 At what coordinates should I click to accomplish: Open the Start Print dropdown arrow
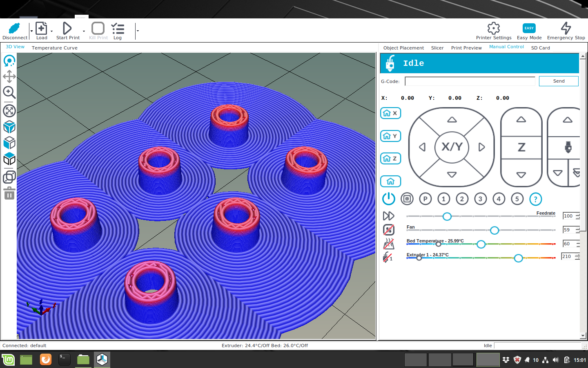click(x=84, y=31)
